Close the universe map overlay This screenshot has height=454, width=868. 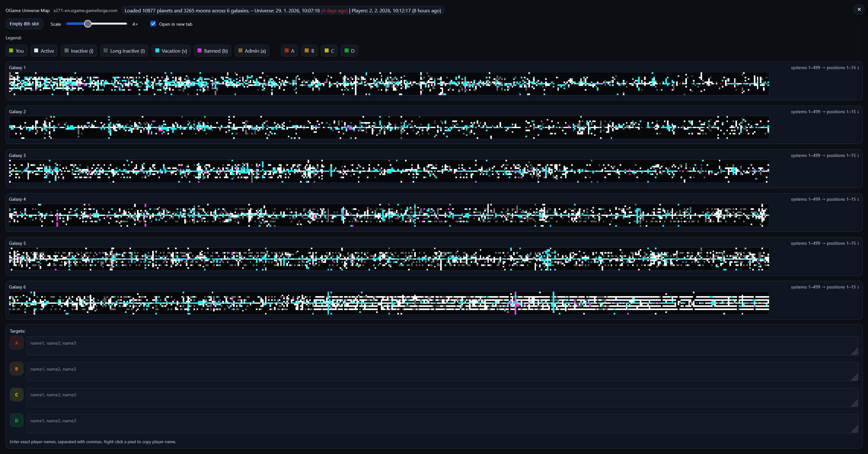tap(859, 10)
